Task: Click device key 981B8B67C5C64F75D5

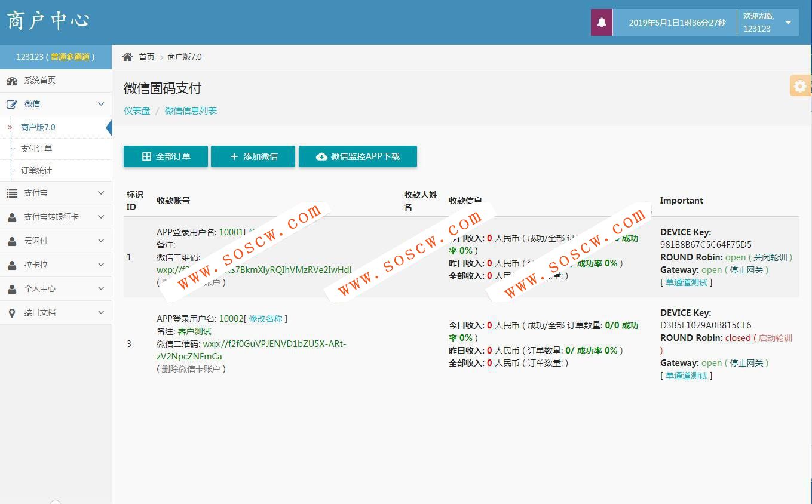Action: pyautogui.click(x=706, y=245)
